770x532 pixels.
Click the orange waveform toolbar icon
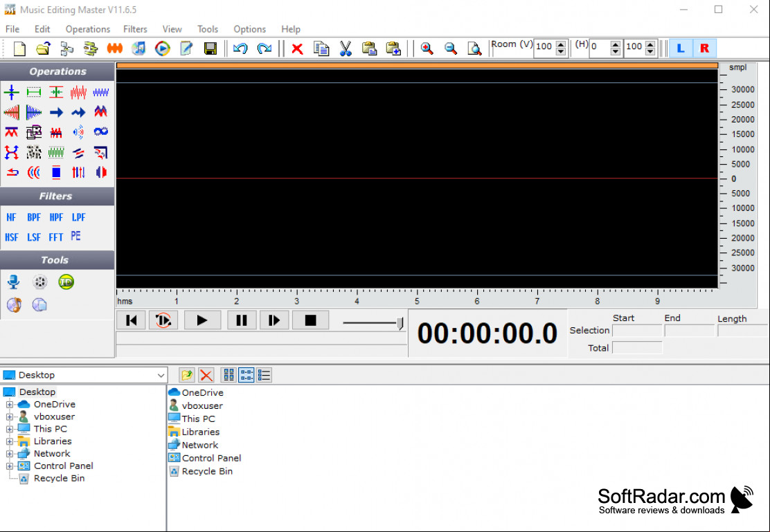click(x=115, y=48)
